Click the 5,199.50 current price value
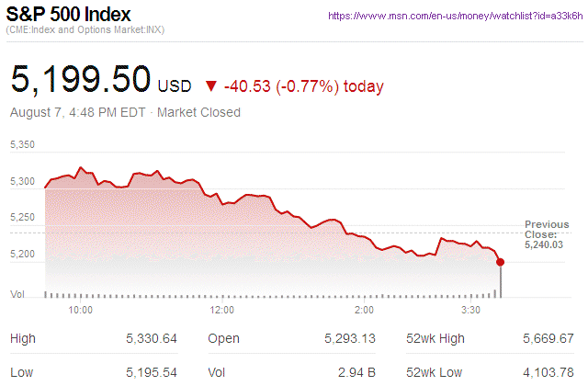Image resolution: width=588 pixels, height=386 pixels. point(81,79)
